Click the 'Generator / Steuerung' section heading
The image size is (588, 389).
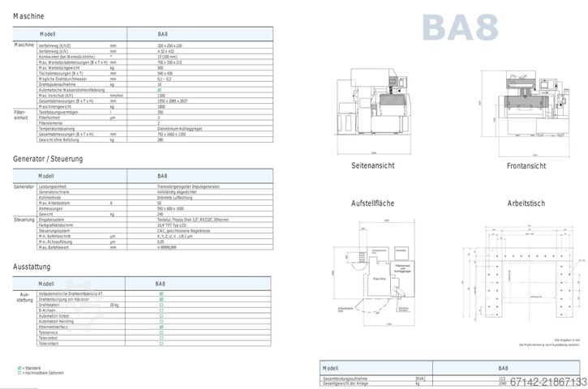pos(48,159)
